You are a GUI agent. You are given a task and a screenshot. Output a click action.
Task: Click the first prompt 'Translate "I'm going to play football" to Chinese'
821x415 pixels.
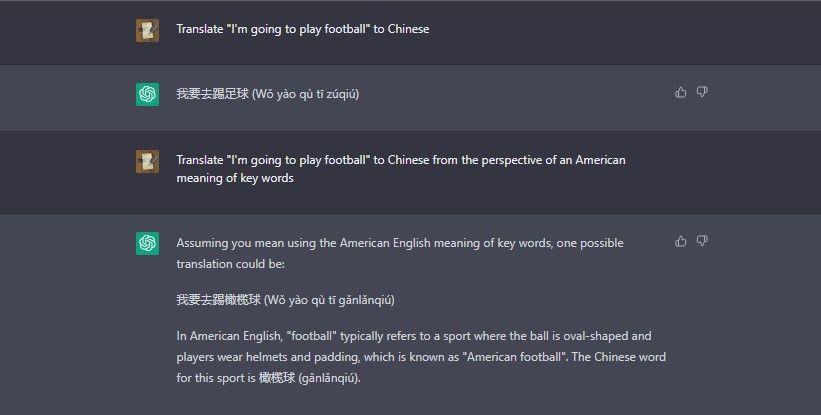[x=302, y=29]
